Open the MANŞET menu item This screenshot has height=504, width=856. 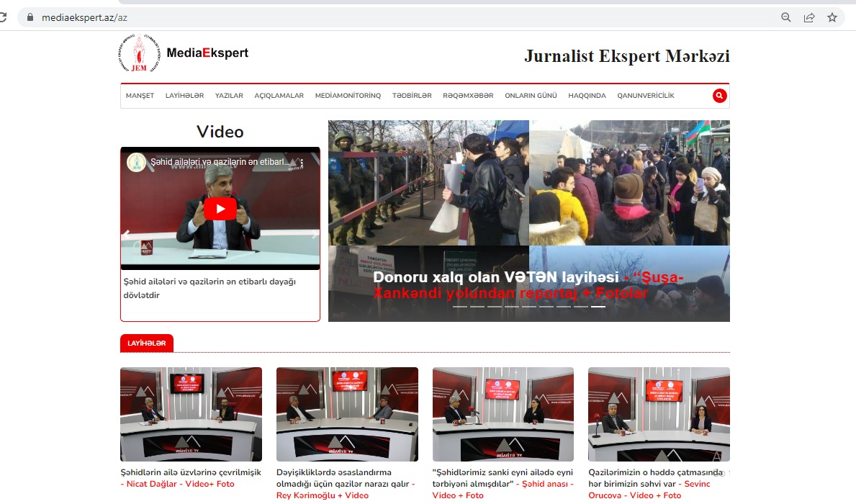[139, 94]
